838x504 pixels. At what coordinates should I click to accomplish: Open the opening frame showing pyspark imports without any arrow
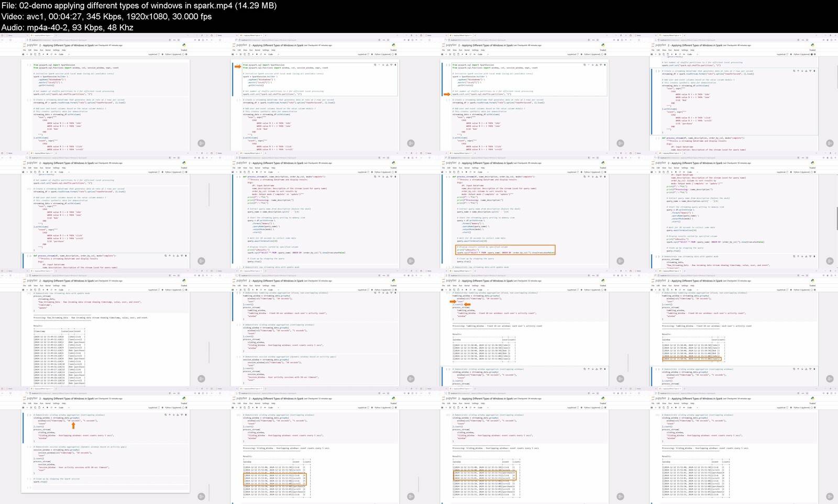tap(105, 92)
